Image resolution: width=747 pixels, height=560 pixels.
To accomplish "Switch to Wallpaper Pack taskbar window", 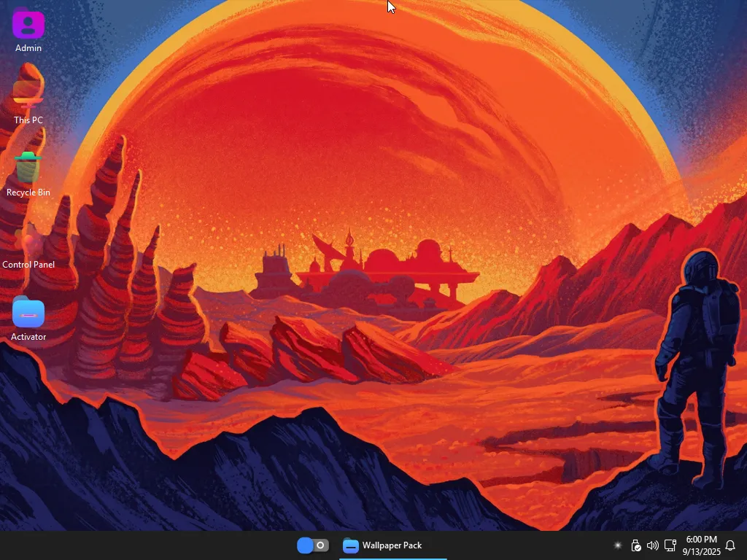I will pos(393,545).
